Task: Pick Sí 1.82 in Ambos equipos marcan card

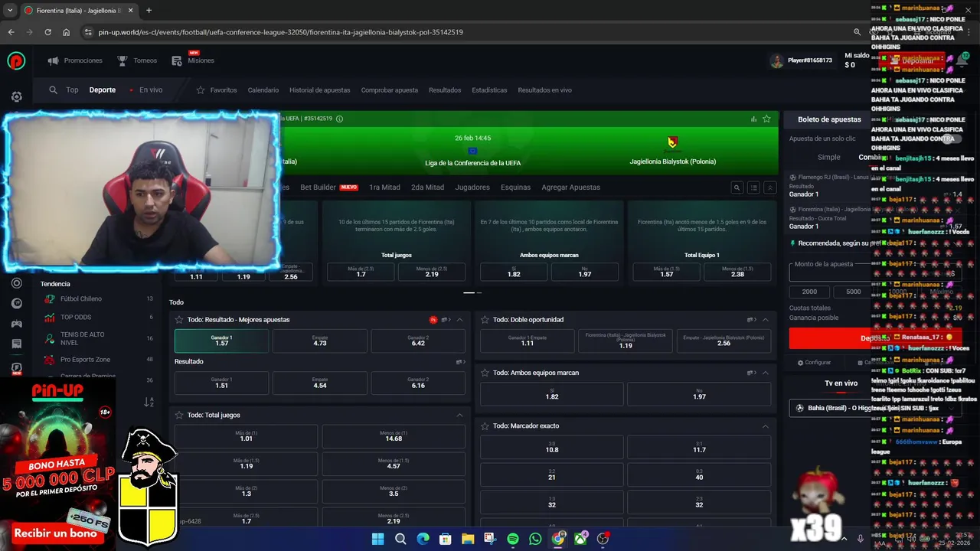Action: click(x=514, y=272)
